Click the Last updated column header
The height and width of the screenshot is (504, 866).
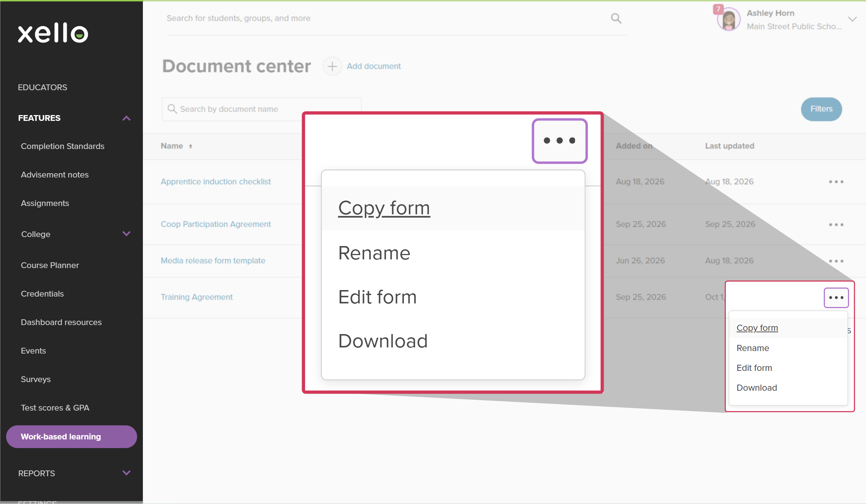click(x=730, y=146)
